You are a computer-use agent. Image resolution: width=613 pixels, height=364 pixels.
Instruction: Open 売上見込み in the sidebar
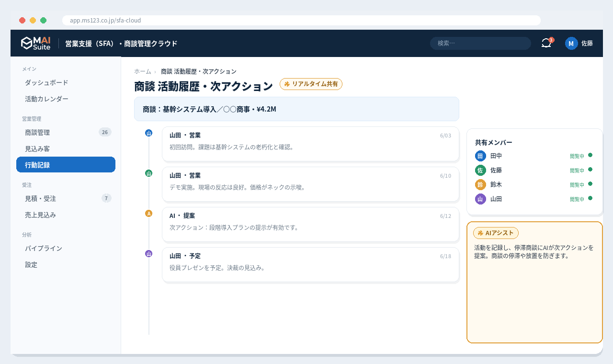[66, 215]
